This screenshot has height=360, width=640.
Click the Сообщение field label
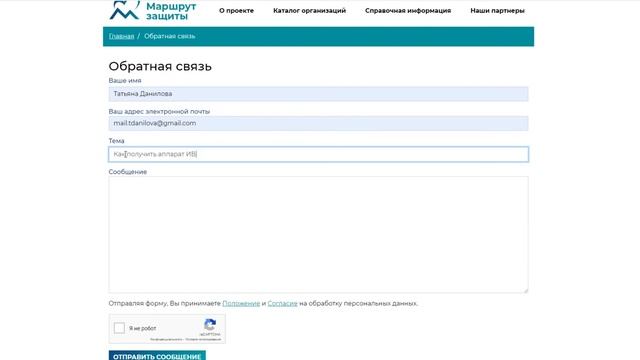(x=128, y=172)
